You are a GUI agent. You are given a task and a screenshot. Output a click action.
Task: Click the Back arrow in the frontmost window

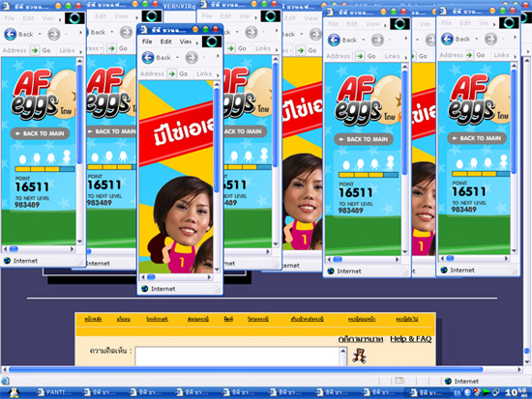coord(148,58)
